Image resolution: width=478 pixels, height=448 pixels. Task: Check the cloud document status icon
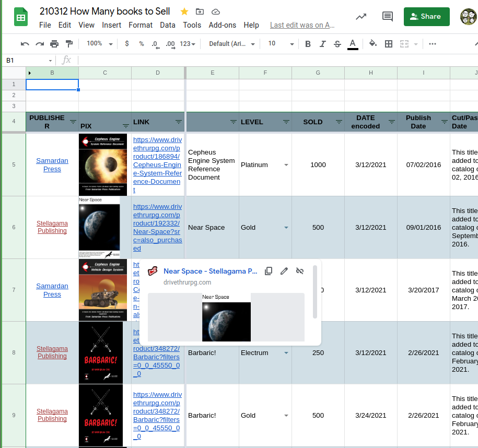point(216,11)
